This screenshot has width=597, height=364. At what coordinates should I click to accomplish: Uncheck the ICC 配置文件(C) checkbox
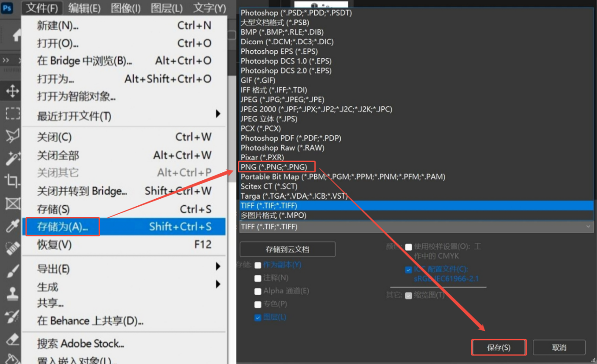coord(409,270)
